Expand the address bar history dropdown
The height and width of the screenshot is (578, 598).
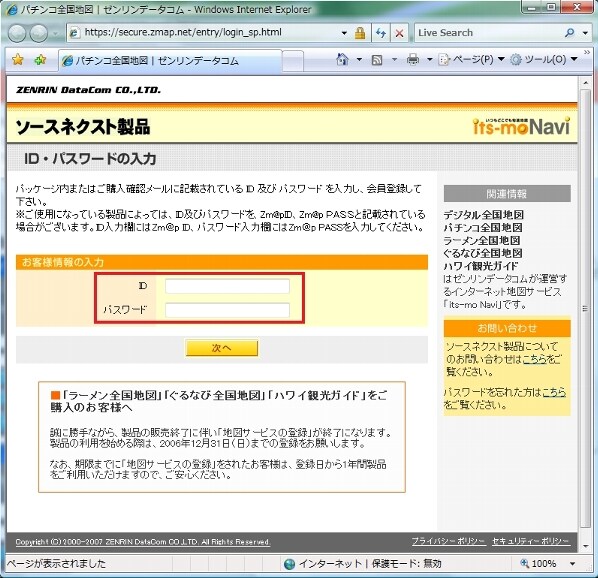(x=344, y=33)
